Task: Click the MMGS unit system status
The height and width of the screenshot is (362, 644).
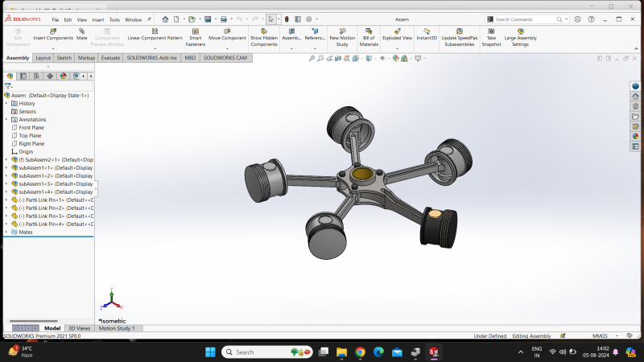Action: tap(600, 335)
